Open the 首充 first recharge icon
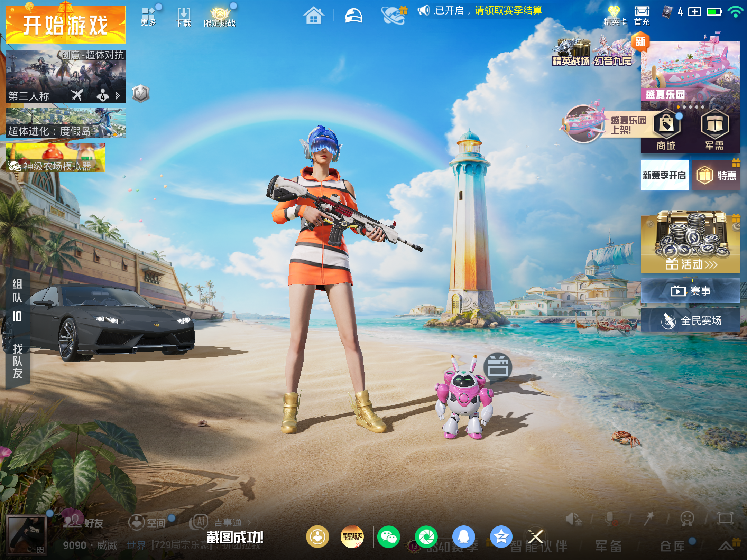The width and height of the screenshot is (747, 560). [642, 16]
